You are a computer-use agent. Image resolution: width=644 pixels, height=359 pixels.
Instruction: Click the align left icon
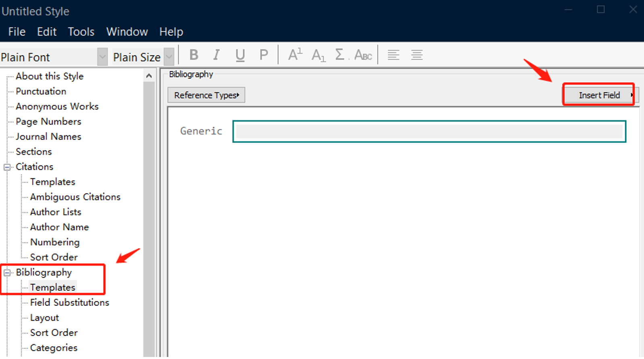click(393, 55)
